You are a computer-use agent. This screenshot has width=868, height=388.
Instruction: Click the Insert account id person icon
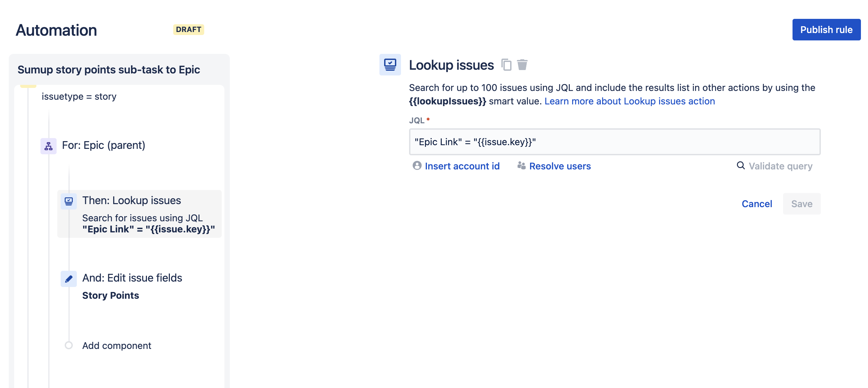[x=417, y=166]
